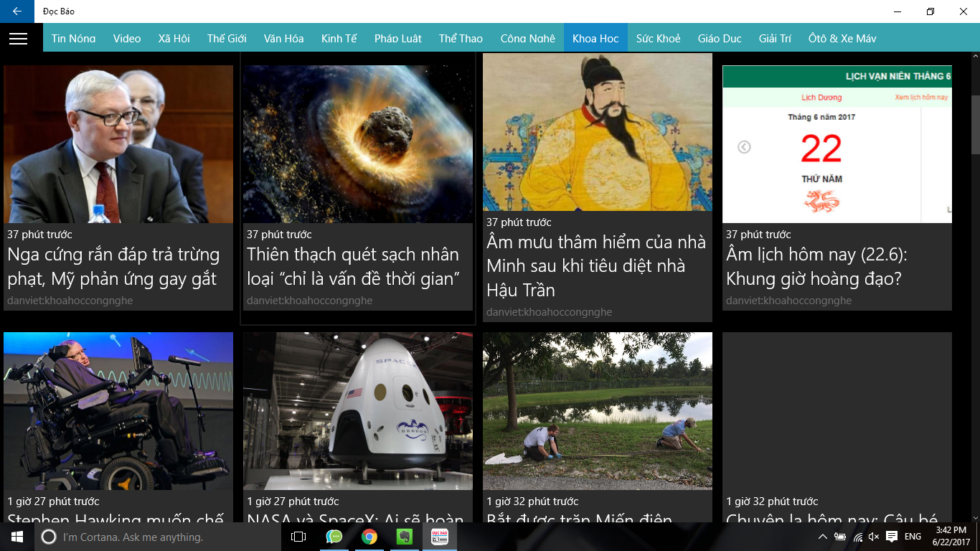980x551 pixels.
Task: Go to the Sức Khoẻ tab
Action: coord(658,39)
